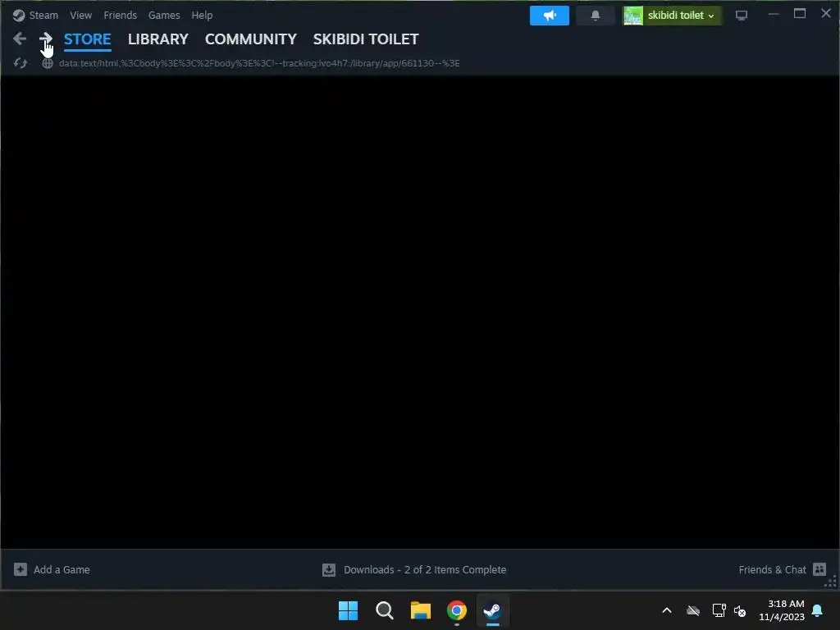The height and width of the screenshot is (630, 840).
Task: Click the Friends & Chat grid icon
Action: point(819,569)
